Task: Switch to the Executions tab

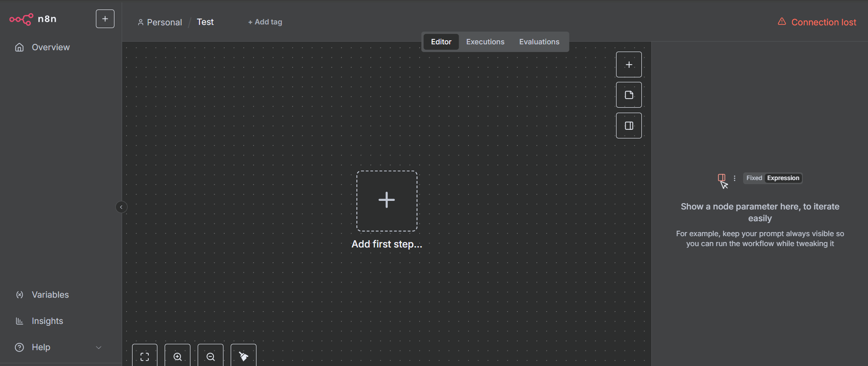Action: point(485,42)
